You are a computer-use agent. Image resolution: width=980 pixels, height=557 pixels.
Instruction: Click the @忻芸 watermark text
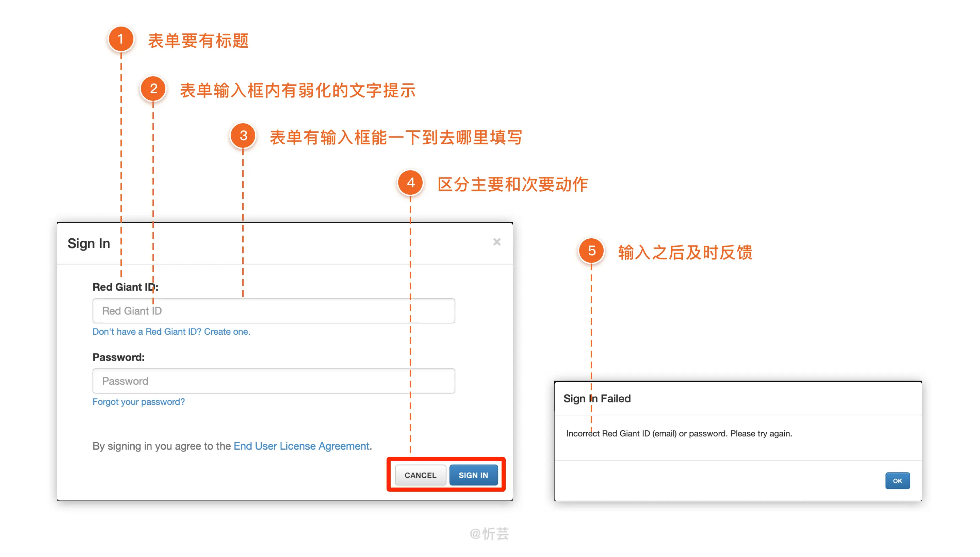coord(489,533)
